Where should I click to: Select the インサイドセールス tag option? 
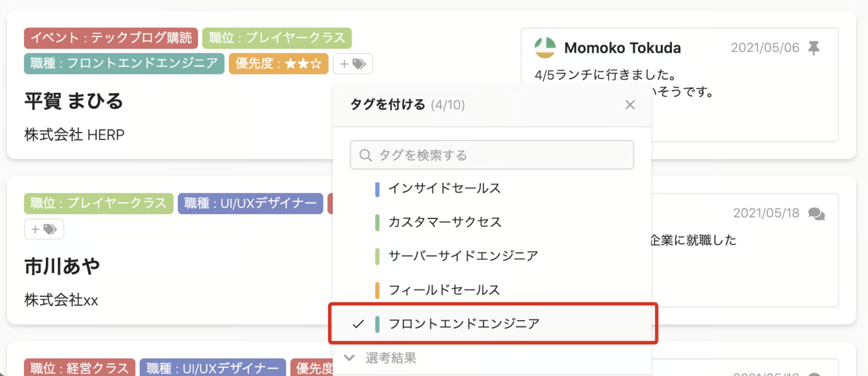(444, 188)
